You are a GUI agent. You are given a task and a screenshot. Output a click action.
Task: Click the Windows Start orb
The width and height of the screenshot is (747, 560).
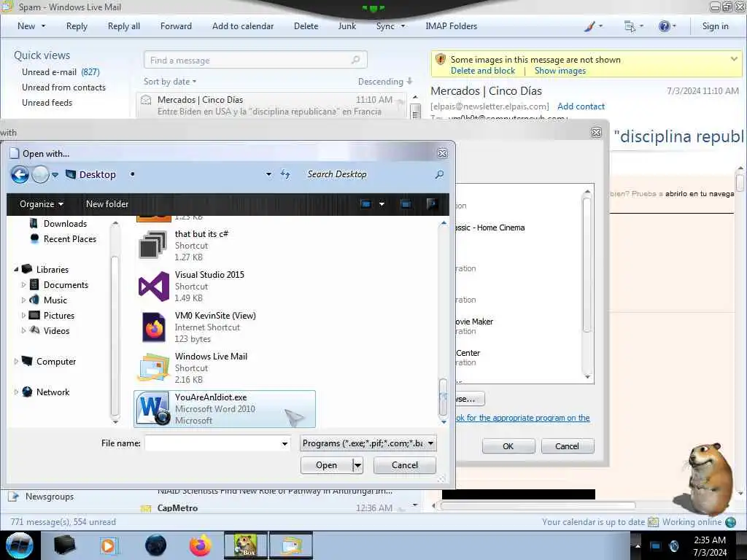tap(20, 545)
